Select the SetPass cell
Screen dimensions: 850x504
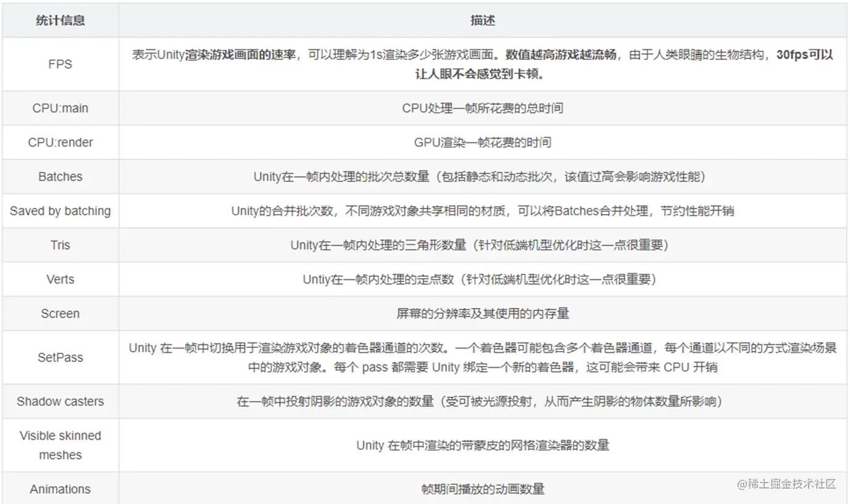coord(60,357)
